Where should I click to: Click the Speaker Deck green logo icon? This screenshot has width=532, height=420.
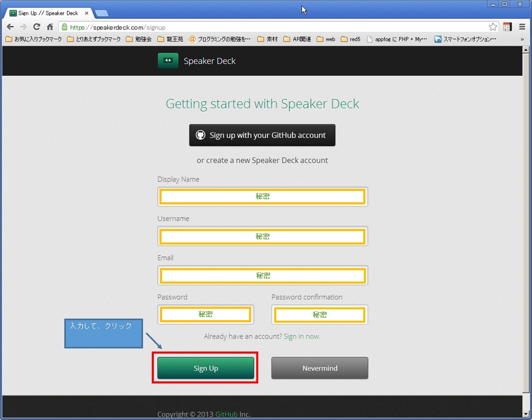[168, 60]
